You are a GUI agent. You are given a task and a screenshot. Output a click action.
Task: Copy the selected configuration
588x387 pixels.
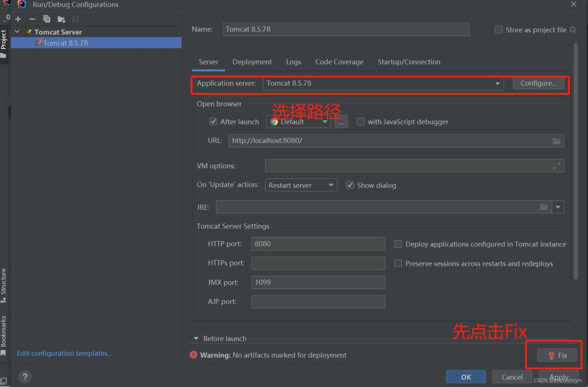pos(46,19)
